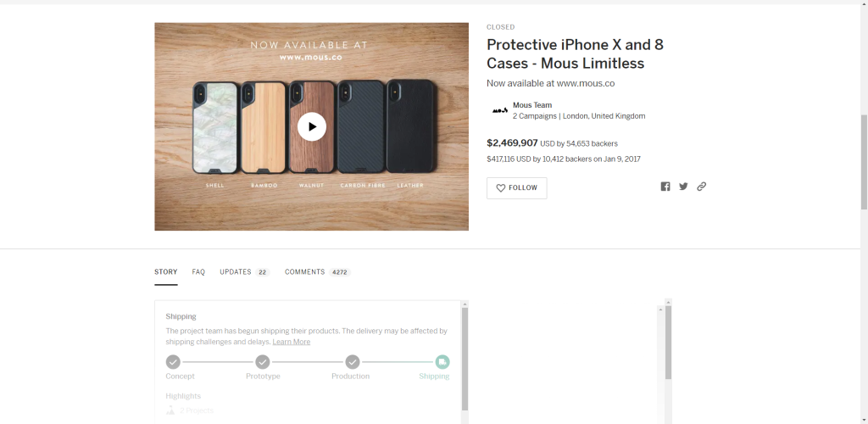Click the main page vertical scrollbar thumb
868x424 pixels.
click(864, 162)
